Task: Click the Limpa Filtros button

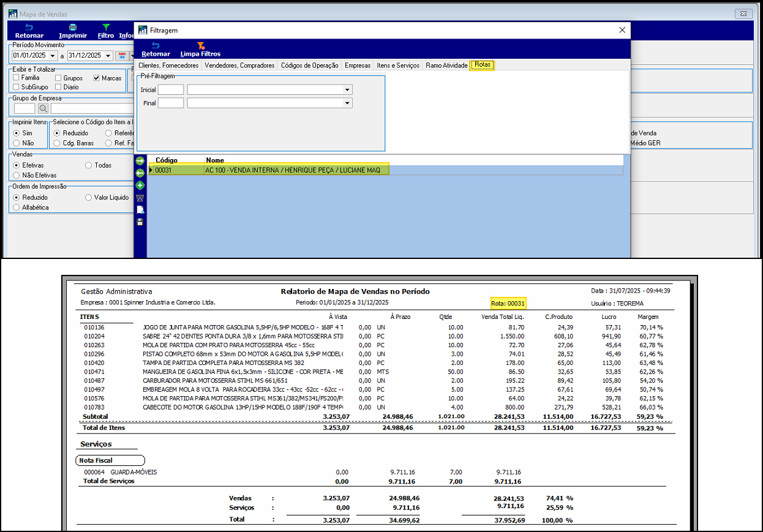Action: pos(200,50)
